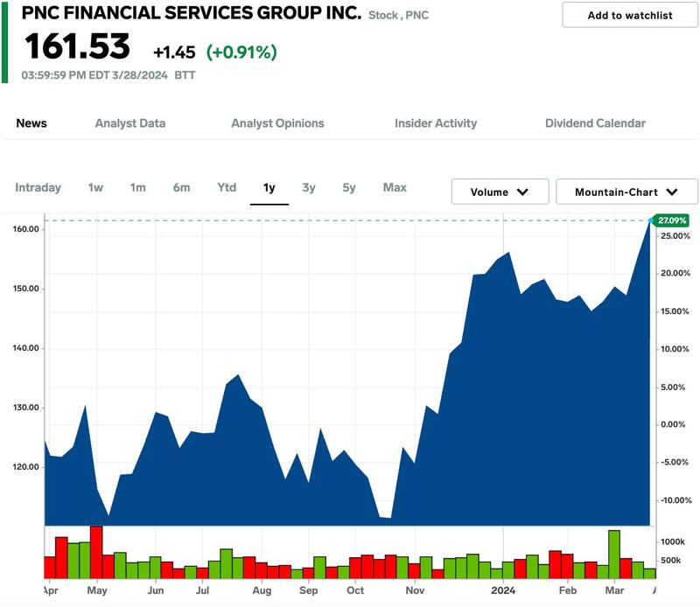700x607 pixels.
Task: Click the -5.00% axis label
Action: click(x=675, y=462)
